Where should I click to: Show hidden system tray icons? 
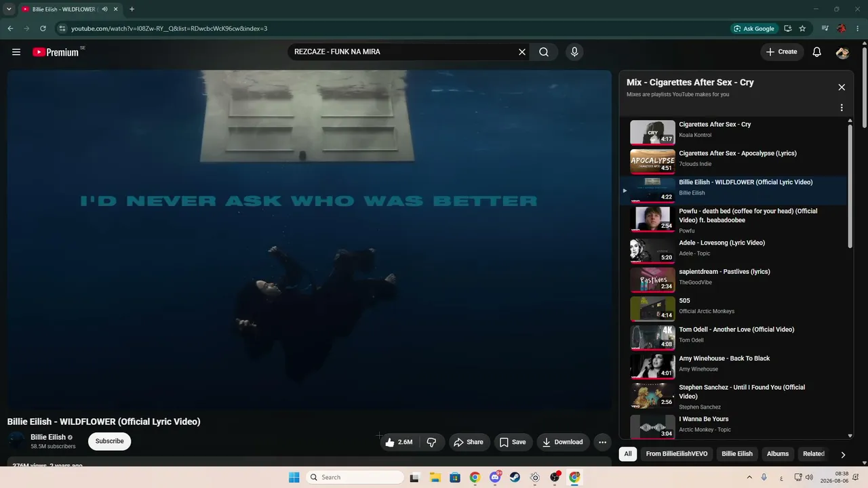749,477
